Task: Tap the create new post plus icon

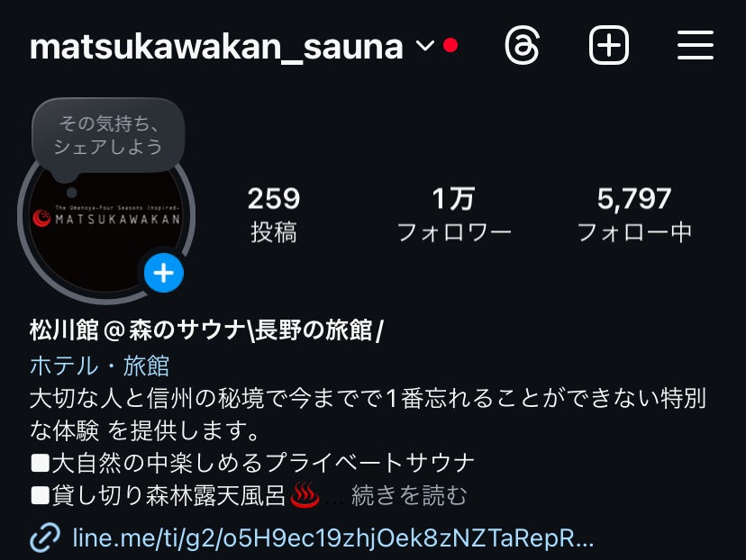Action: [x=608, y=46]
